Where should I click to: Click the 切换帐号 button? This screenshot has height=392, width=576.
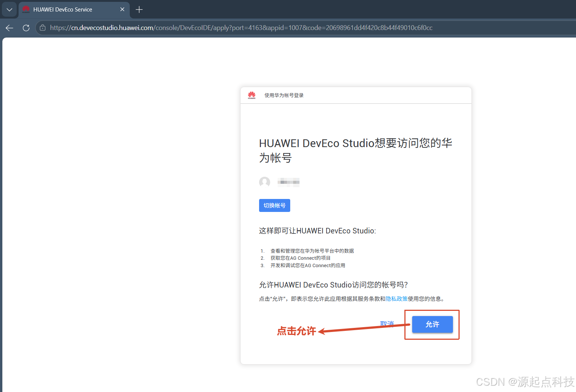click(275, 205)
